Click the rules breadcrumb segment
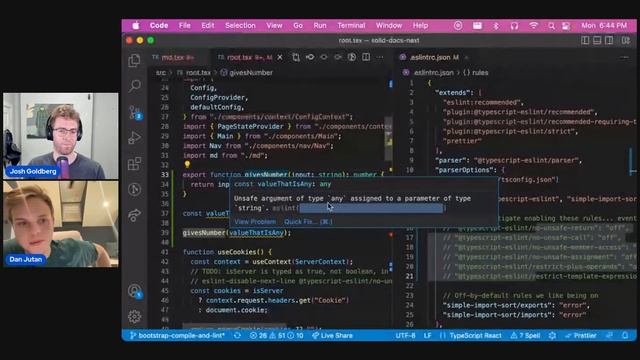 pos(476,73)
